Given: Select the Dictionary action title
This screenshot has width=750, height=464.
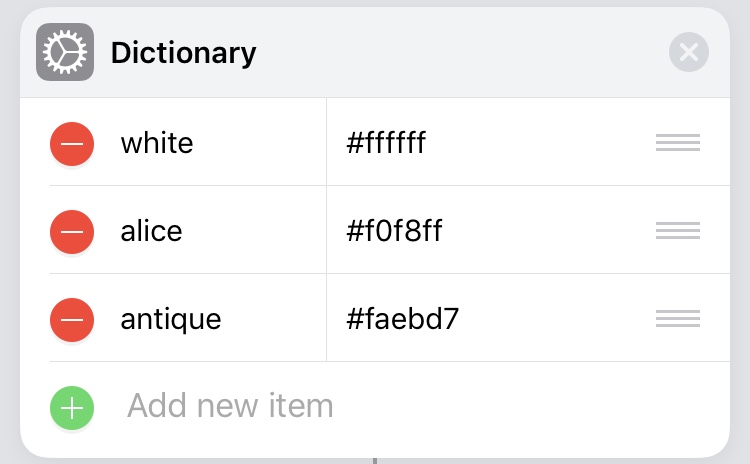Looking at the screenshot, I should point(184,52).
